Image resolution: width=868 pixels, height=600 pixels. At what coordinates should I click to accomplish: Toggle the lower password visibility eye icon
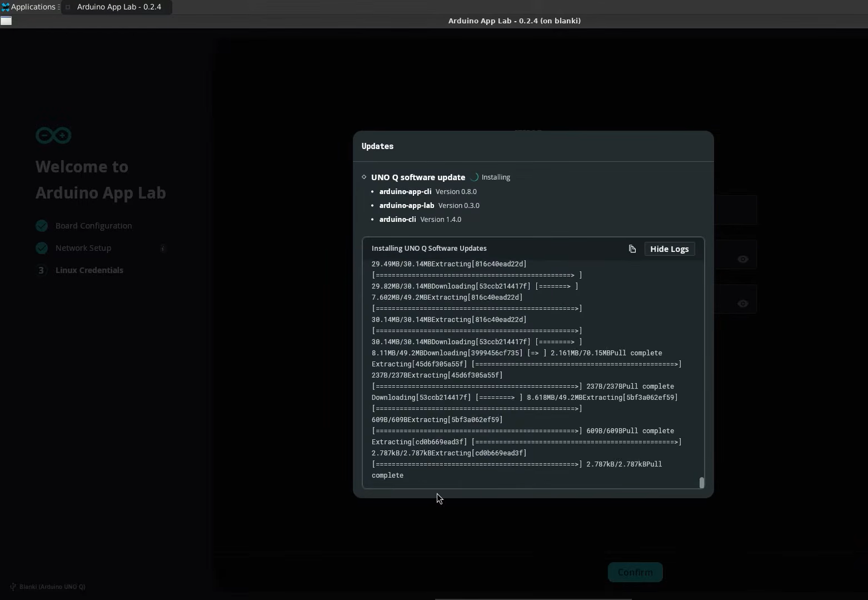743,304
